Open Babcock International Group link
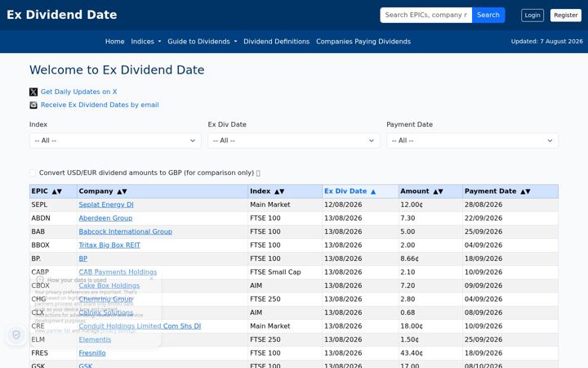 [125, 231]
